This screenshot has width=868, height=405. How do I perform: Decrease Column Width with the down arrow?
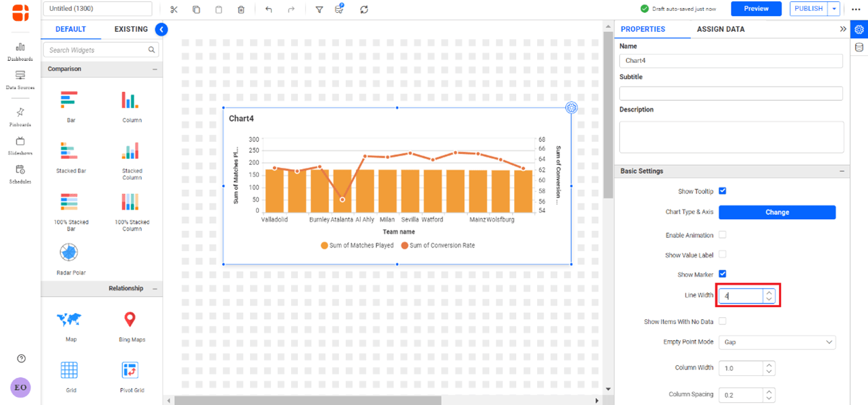[769, 372]
